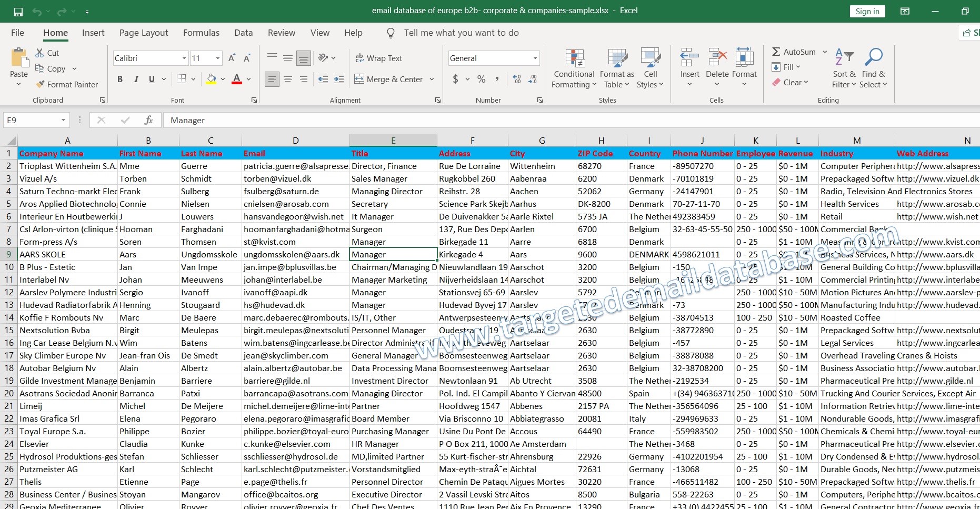
Task: Switch to the Formulas ribbon tab
Action: tap(201, 33)
